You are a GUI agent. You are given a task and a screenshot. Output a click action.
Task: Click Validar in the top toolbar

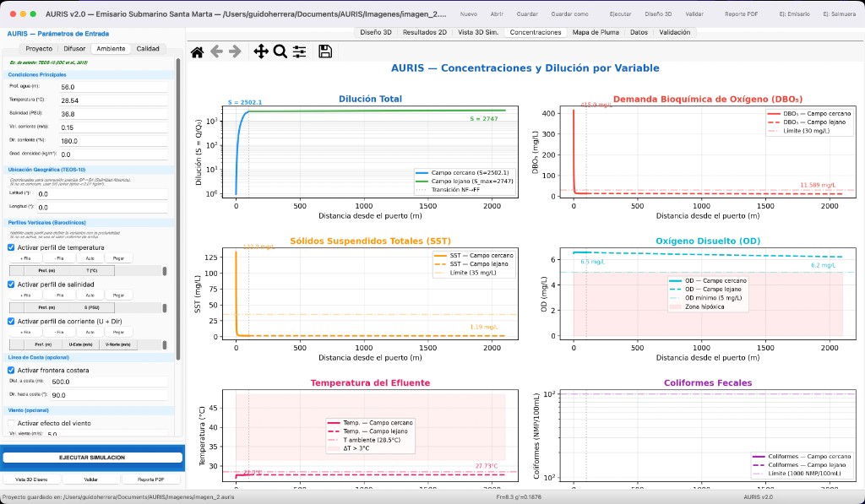(694, 14)
